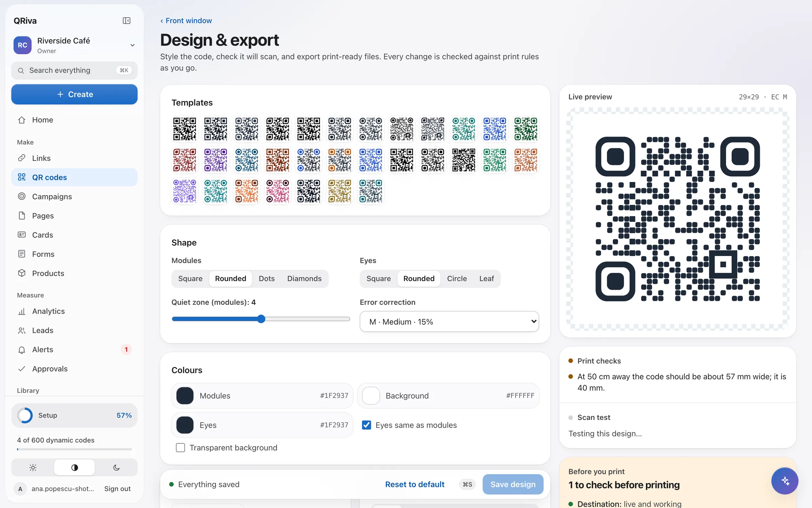
Task: Open the Campaigns section
Action: tap(74, 196)
